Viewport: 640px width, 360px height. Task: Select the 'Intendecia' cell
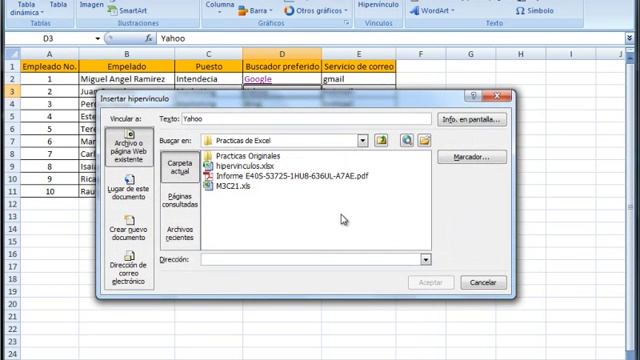pyautogui.click(x=209, y=79)
